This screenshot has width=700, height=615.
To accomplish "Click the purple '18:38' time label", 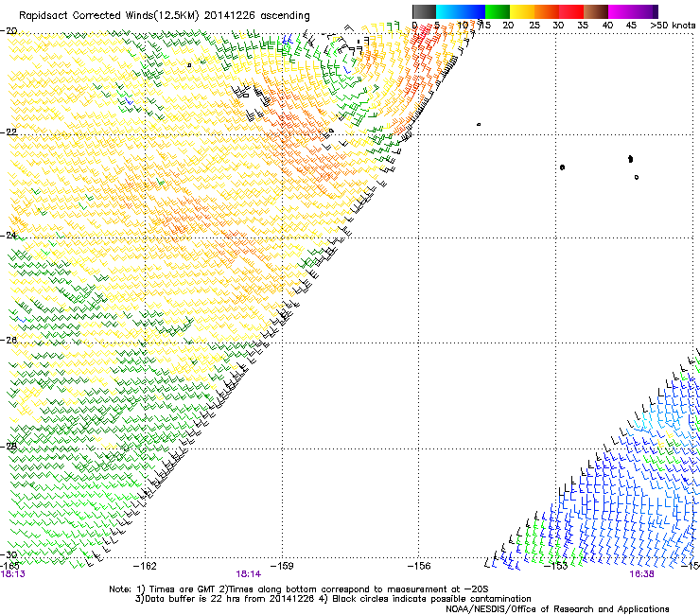I will [x=642, y=574].
